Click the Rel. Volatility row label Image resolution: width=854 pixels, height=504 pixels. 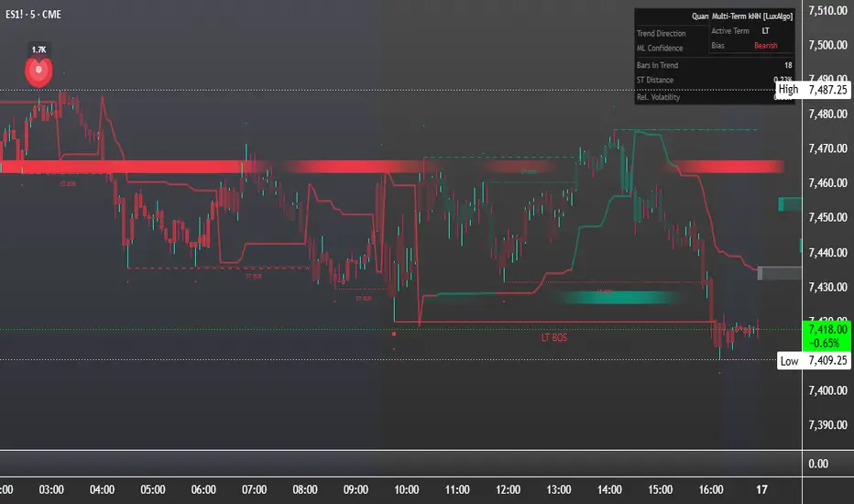pyautogui.click(x=658, y=97)
